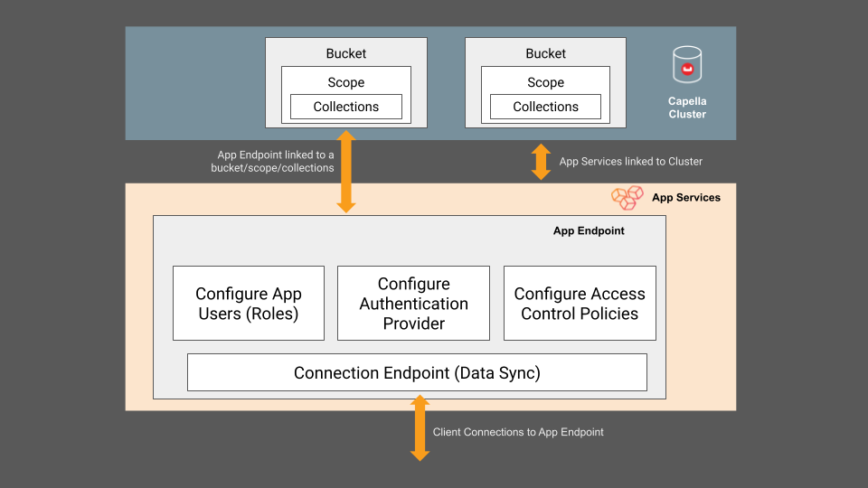Select the Configure App Users (Roles) box
Viewport: 868px width, 488px height.
point(249,304)
